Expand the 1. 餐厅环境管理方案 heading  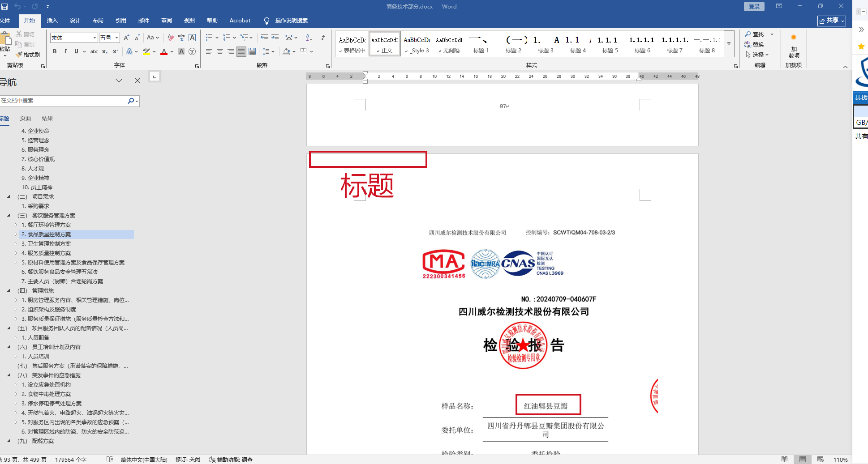pos(16,225)
